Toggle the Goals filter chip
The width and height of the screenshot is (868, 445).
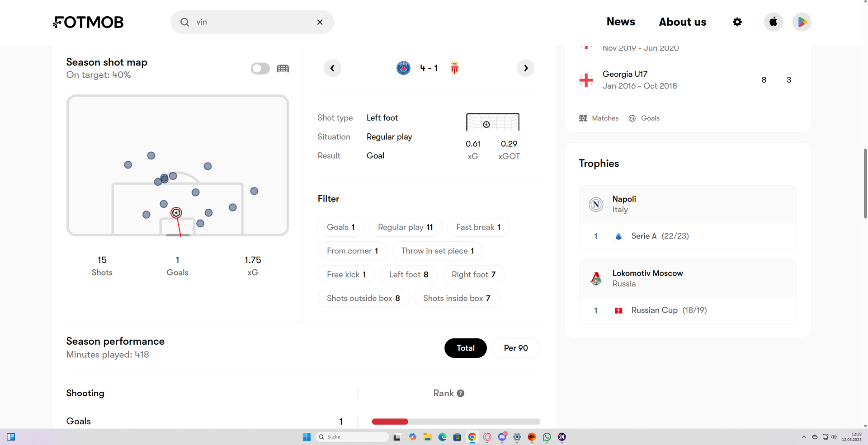pyautogui.click(x=340, y=227)
